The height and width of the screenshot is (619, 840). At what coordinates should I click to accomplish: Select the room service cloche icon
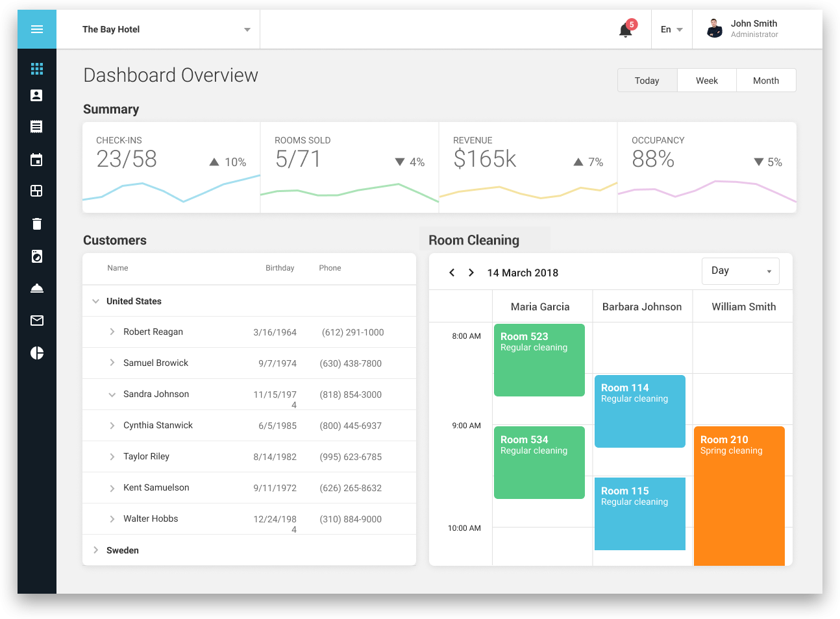pos(36,287)
